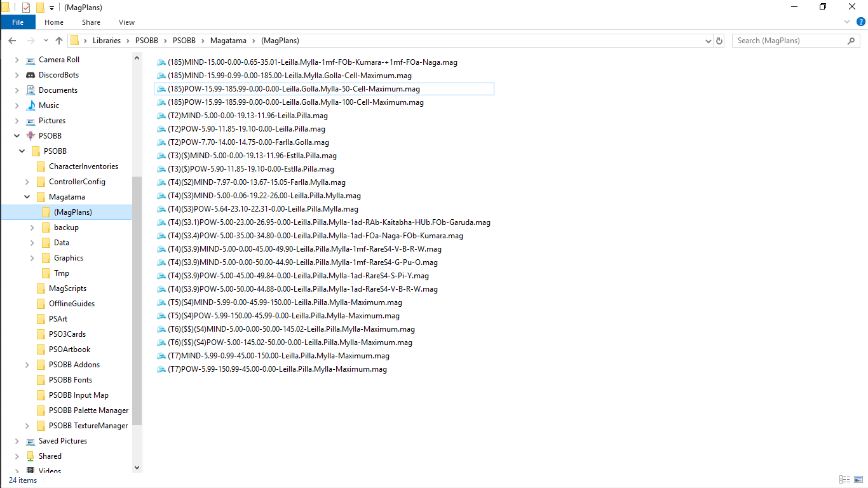Expand the Camera Roll tree node

coord(17,60)
